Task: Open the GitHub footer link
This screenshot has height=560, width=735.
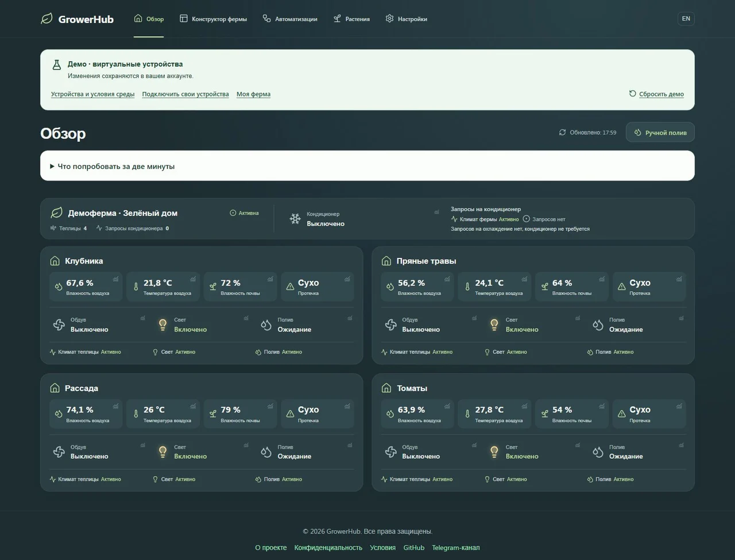Action: (x=414, y=548)
